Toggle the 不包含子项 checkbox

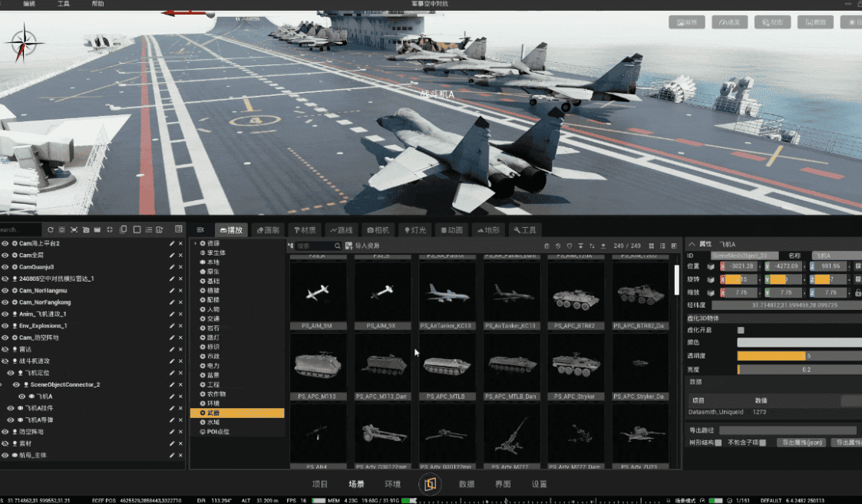point(762,443)
